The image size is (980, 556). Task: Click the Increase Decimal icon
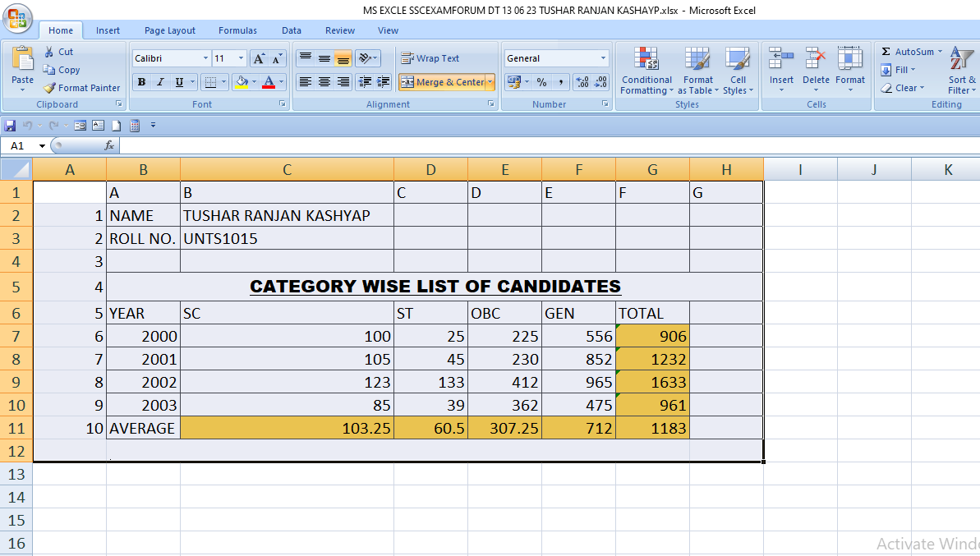[x=582, y=82]
